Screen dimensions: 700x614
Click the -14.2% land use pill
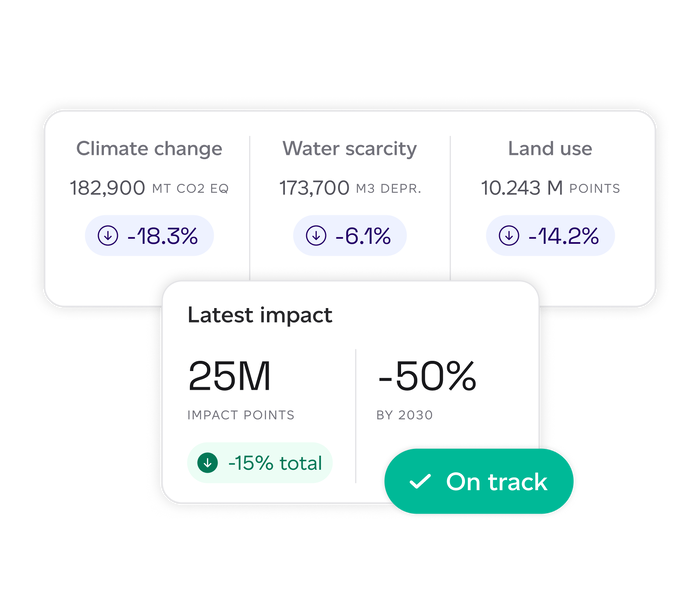point(550,237)
